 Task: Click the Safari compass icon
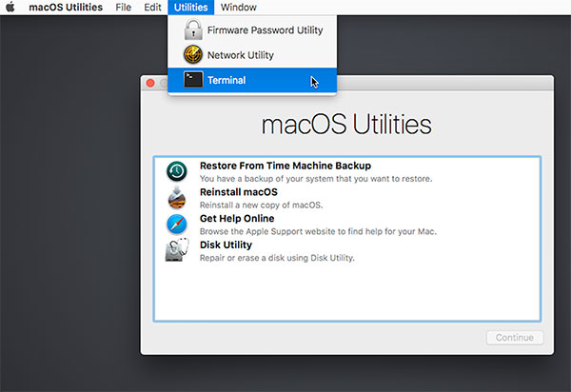[177, 225]
